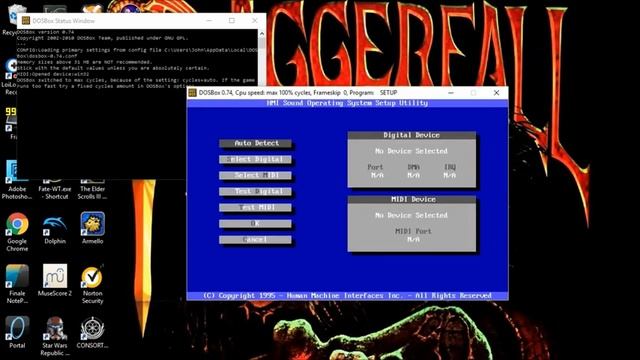640x360 pixels.
Task: Click the Port N/A value in Digital Device
Action: click(377, 175)
